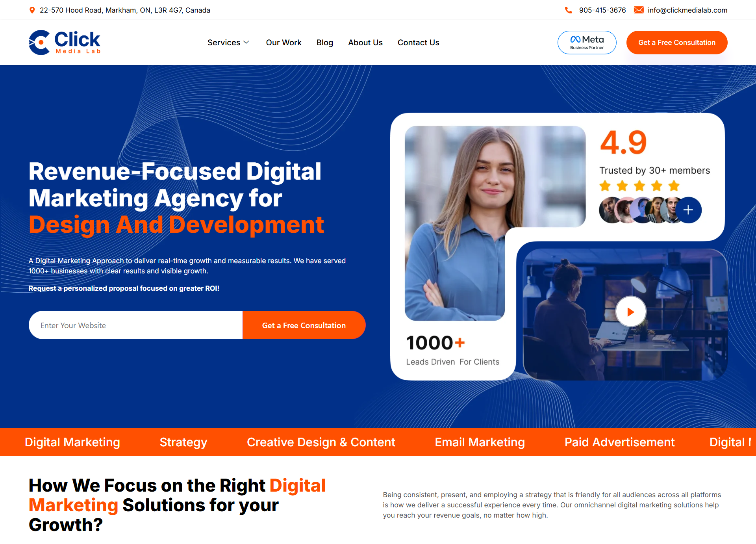
Task: Click the orange location pin icon
Action: point(32,10)
